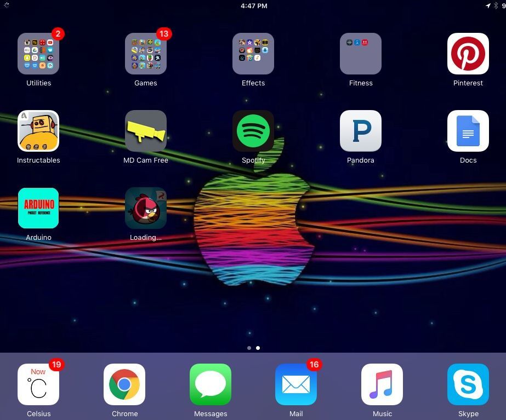This screenshot has width=506, height=420.
Task: Tap the activity spinner in status bar
Action: (x=6, y=5)
